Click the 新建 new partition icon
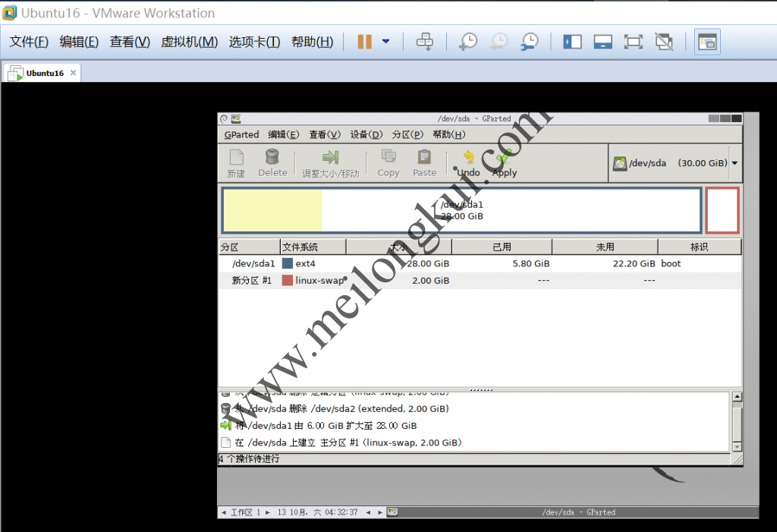This screenshot has width=777, height=532. 237,164
